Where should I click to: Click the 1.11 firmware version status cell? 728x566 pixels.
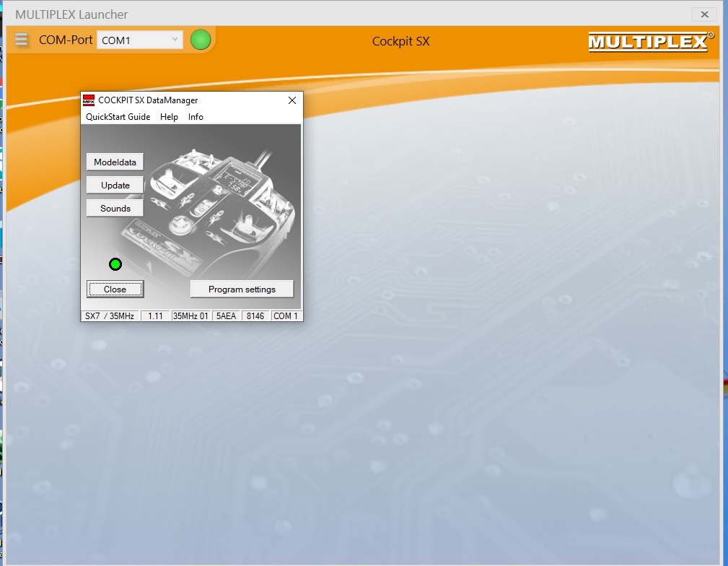click(155, 316)
